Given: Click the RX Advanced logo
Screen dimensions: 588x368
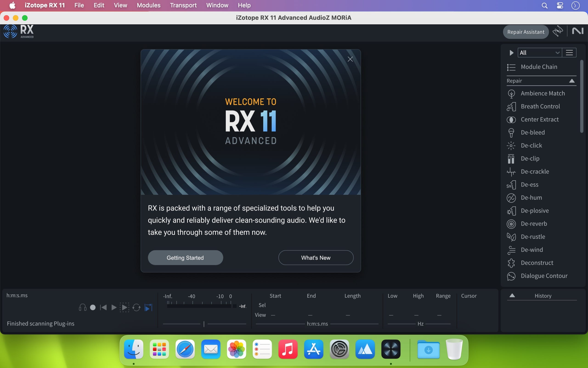Looking at the screenshot, I should (x=19, y=32).
